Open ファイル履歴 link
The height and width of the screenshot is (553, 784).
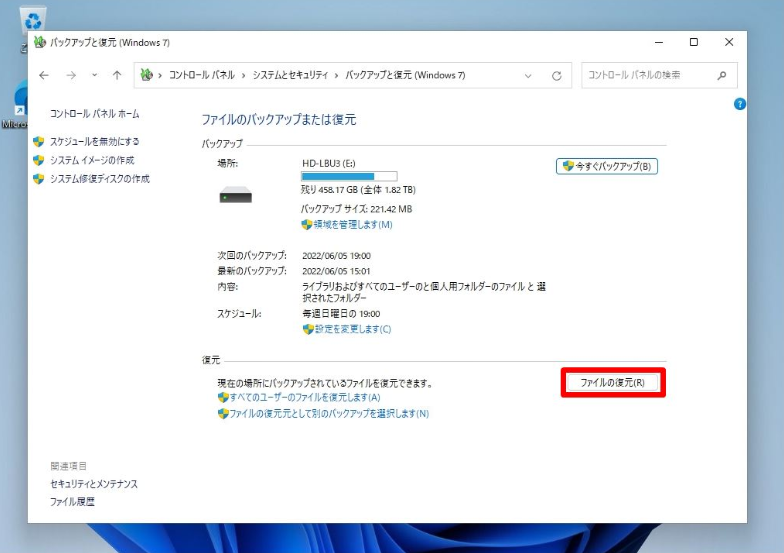coord(72,502)
